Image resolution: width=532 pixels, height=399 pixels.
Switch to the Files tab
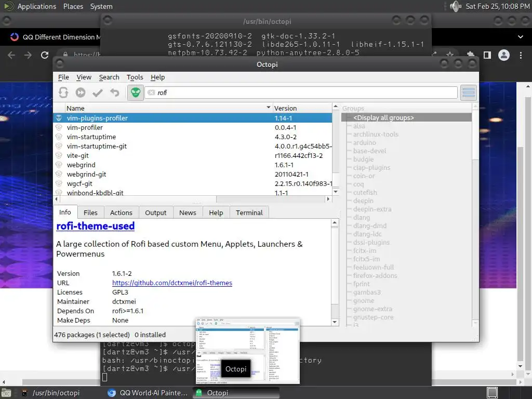click(90, 212)
